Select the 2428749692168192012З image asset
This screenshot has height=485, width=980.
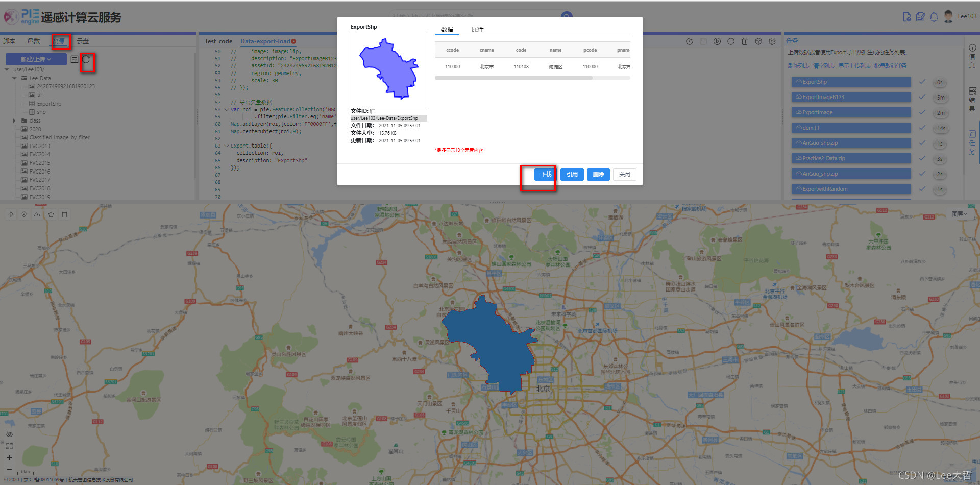(66, 86)
